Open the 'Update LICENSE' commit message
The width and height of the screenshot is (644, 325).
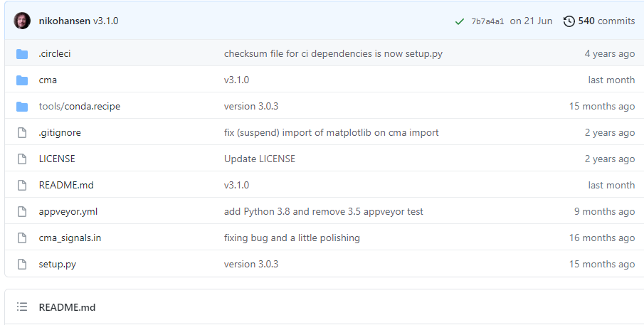[259, 159]
